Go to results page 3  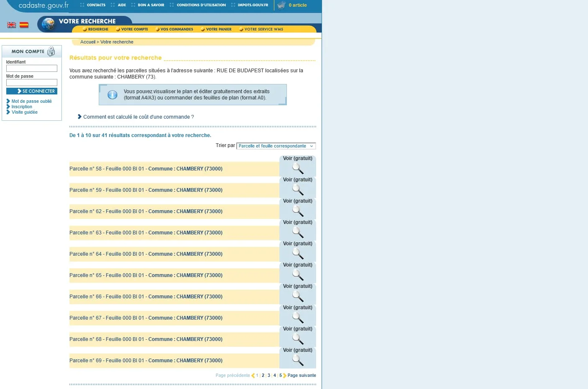[x=269, y=375]
